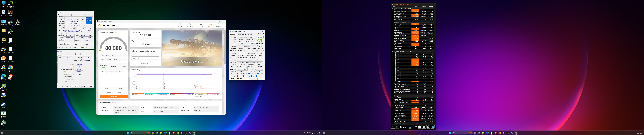The width and height of the screenshot is (644, 135).
Task: Open the 1440p Ultra dropdown in 3DMark
Action: point(145,59)
